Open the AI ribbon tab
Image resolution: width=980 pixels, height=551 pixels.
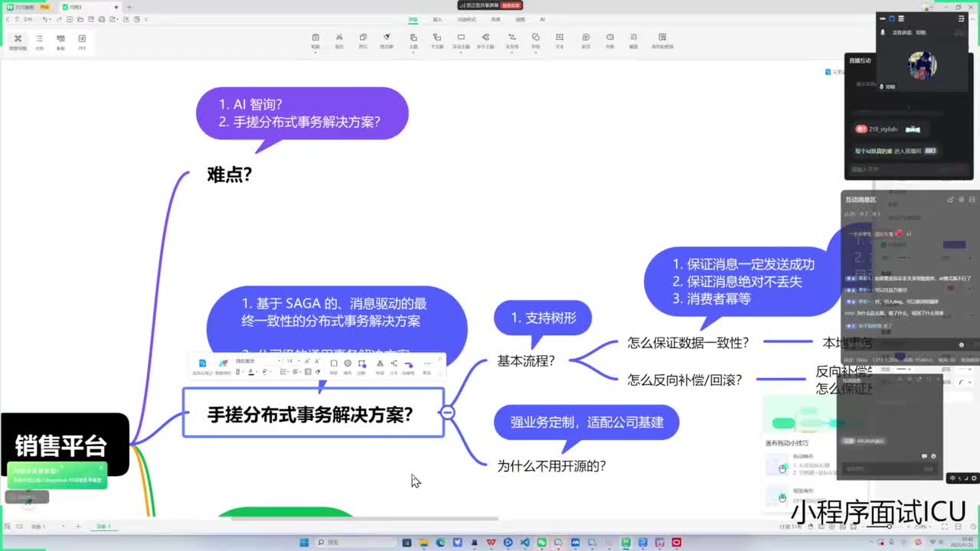(543, 19)
